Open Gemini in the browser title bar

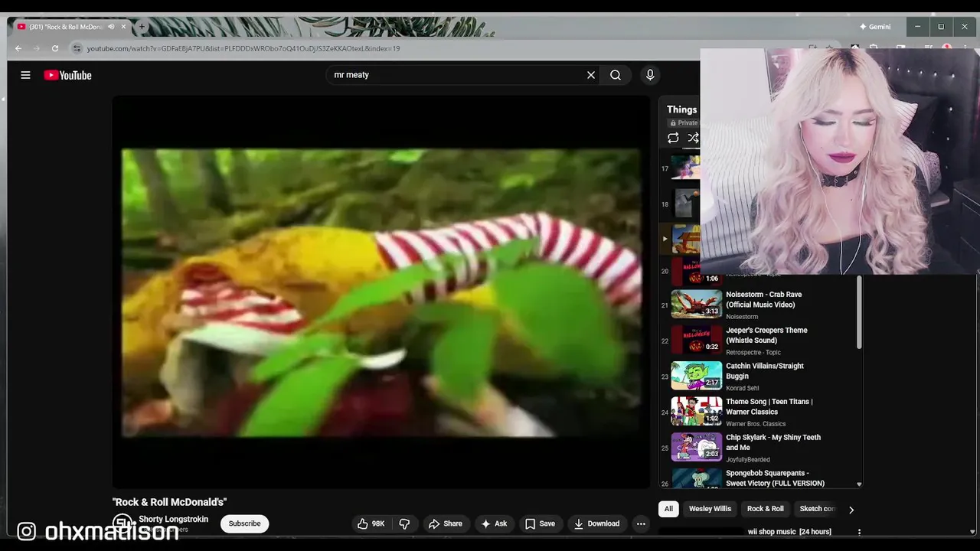875,27
